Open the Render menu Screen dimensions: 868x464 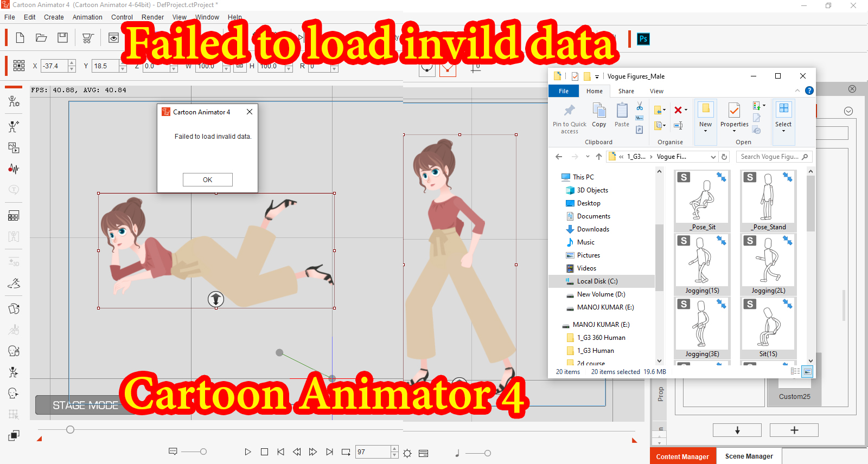(x=152, y=17)
